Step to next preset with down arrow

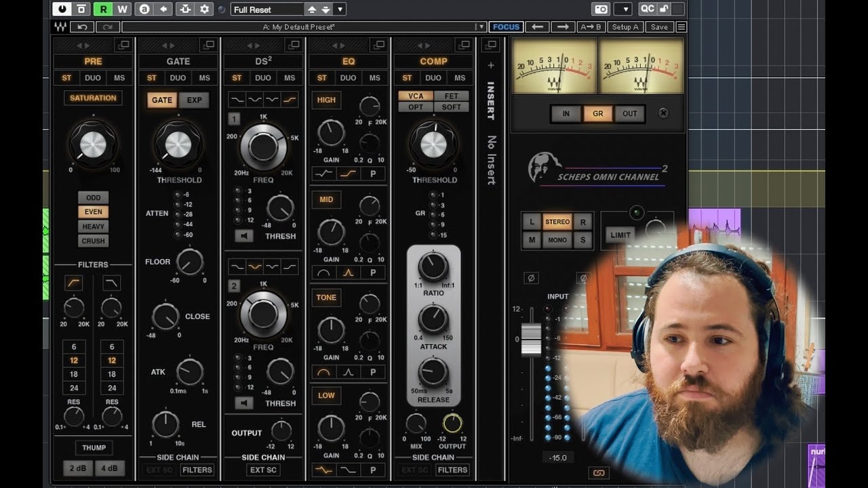[325, 9]
